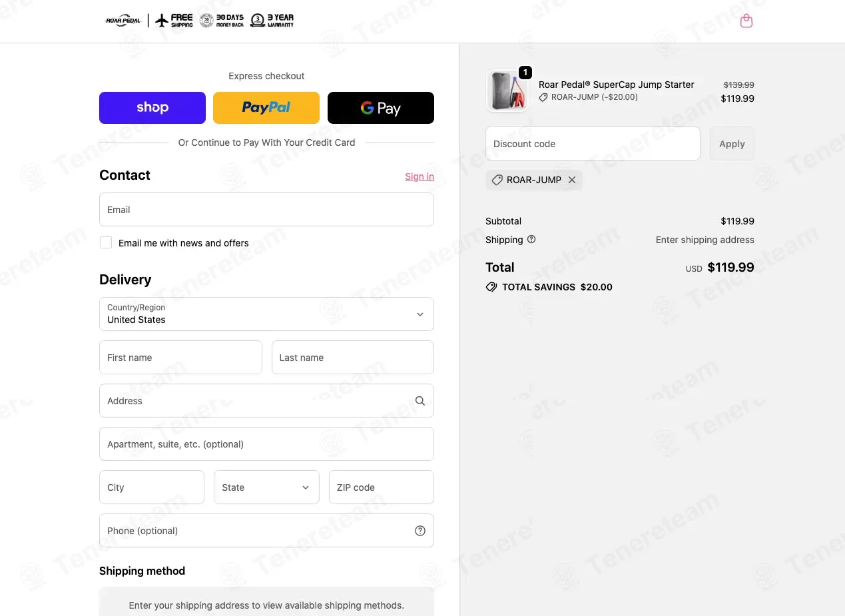Click the Subtotal $119.99 amount
The height and width of the screenshot is (616, 845).
(x=738, y=221)
